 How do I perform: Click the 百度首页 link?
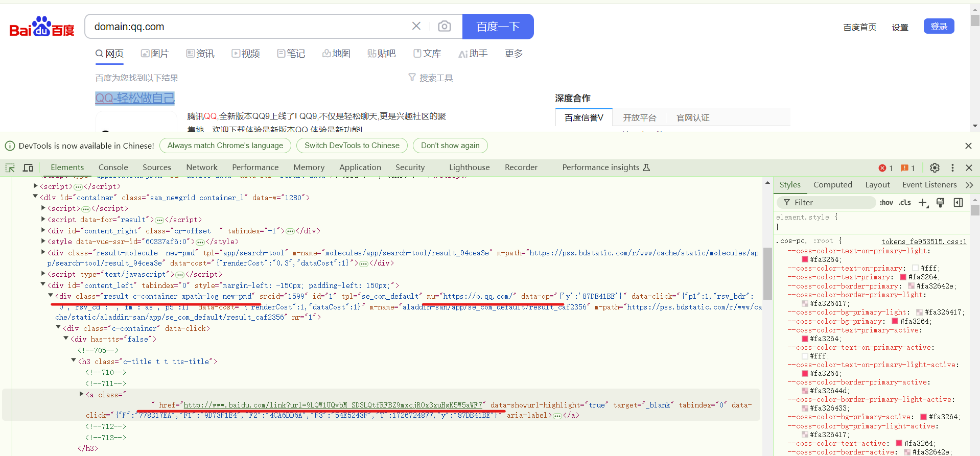tap(860, 27)
